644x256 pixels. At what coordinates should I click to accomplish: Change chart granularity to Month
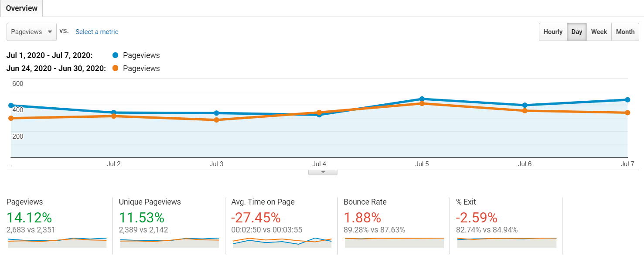click(625, 32)
